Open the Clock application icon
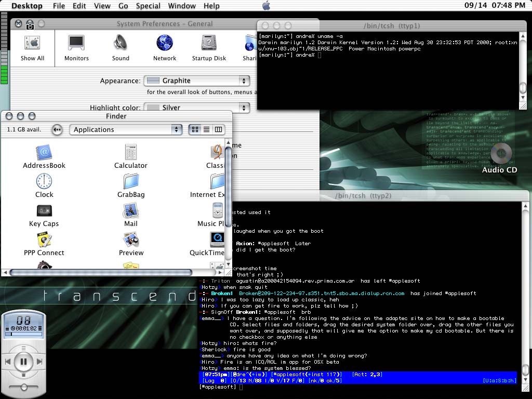532x399 pixels. [x=44, y=181]
